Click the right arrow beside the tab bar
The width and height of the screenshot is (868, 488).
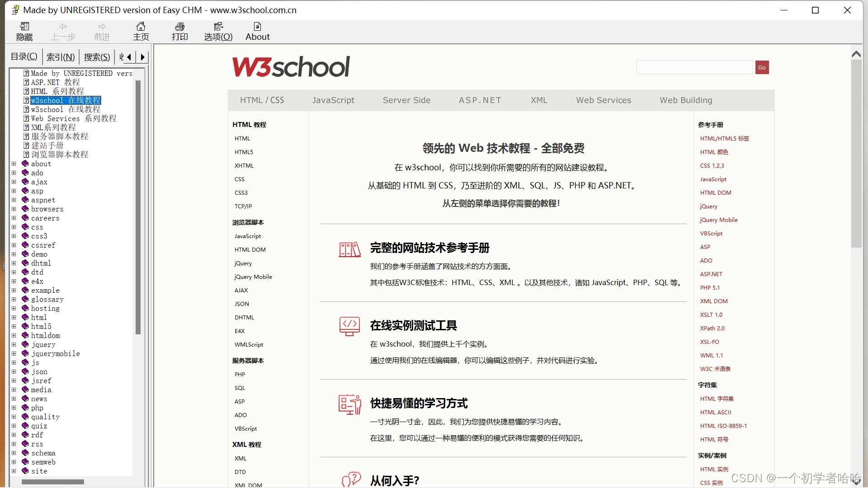coord(142,57)
